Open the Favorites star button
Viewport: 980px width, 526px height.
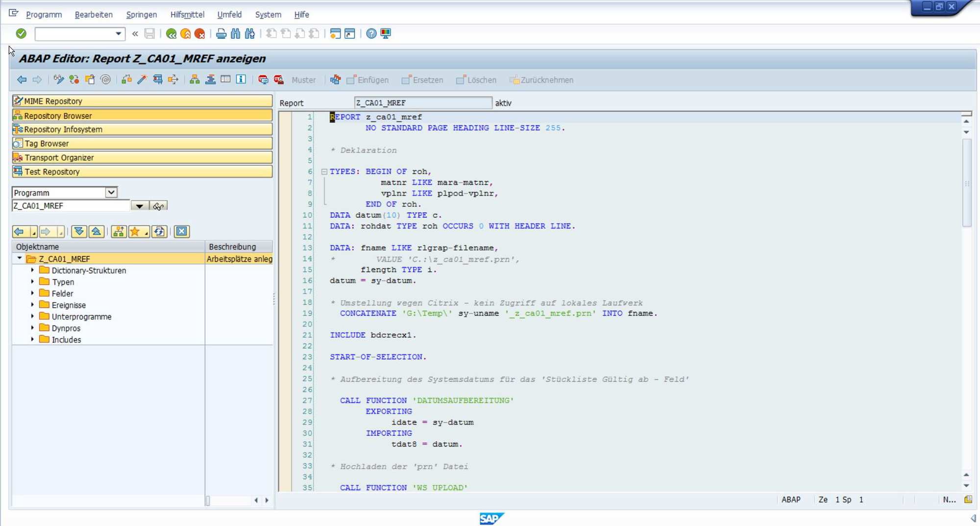tap(138, 231)
